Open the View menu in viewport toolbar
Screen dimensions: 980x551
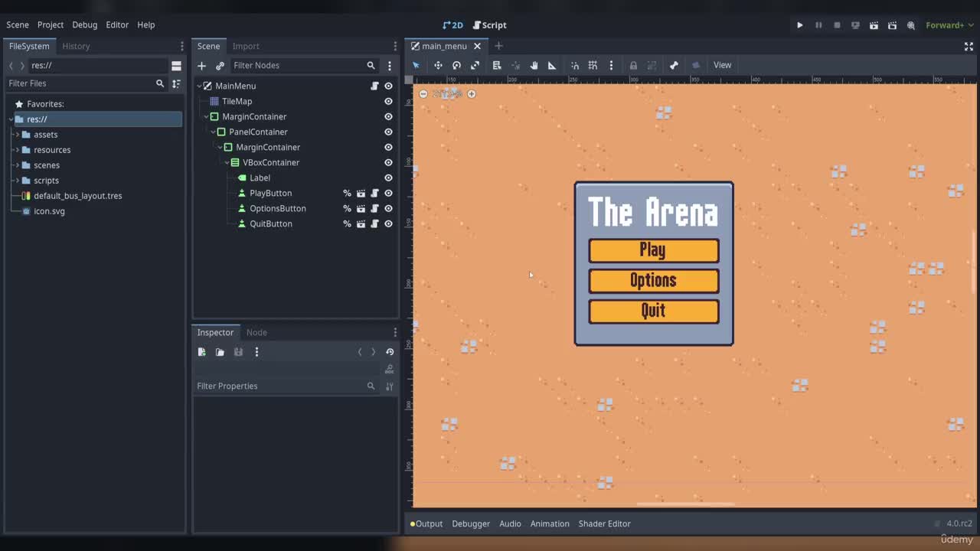[x=722, y=65]
